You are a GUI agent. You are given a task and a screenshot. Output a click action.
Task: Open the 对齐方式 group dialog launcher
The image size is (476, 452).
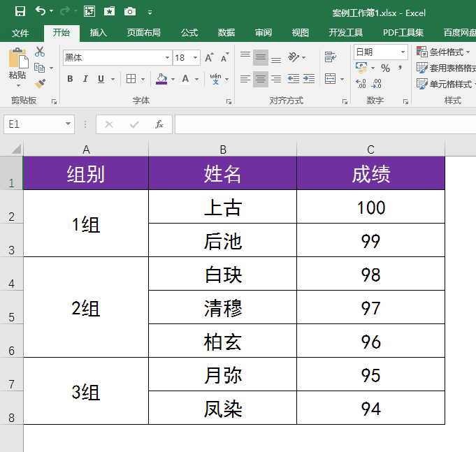coord(345,101)
